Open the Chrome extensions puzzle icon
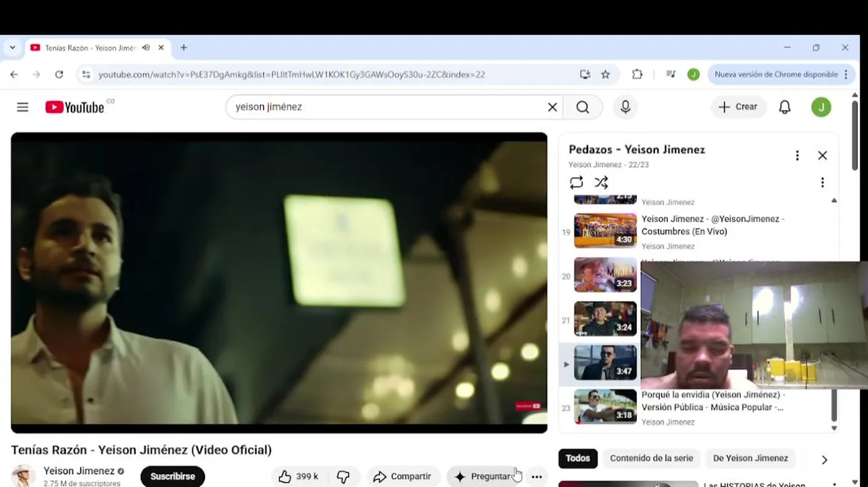The height and width of the screenshot is (487, 868). (637, 74)
